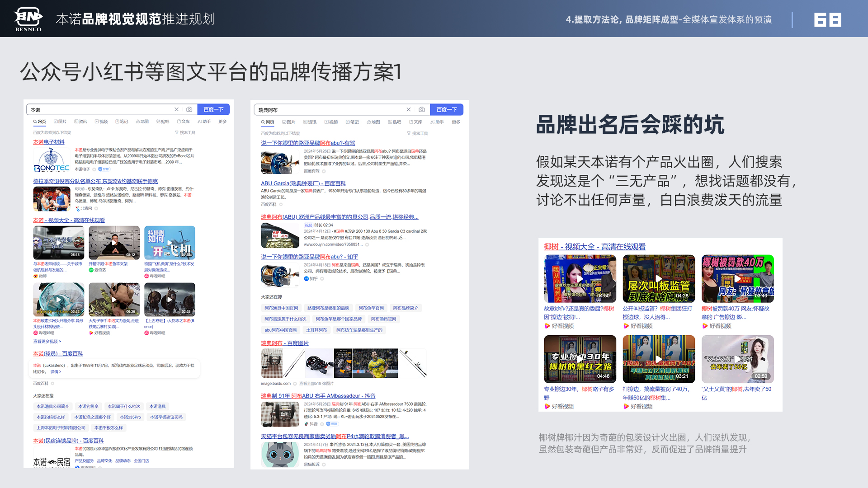Image resolution: width=868 pixels, height=488 pixels.
Task: Play 去年卖了50亿 02:59 video
Action: (x=738, y=359)
